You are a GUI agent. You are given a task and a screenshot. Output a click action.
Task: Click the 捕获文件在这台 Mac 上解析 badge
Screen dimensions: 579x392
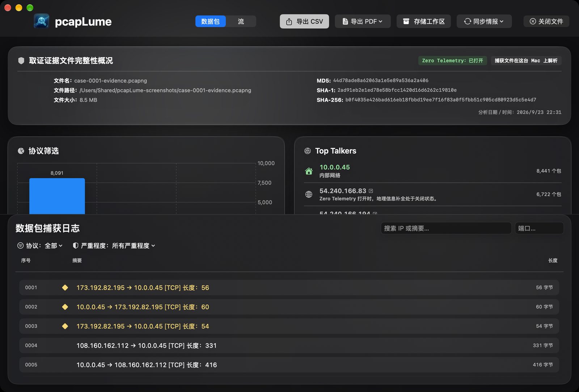click(526, 60)
